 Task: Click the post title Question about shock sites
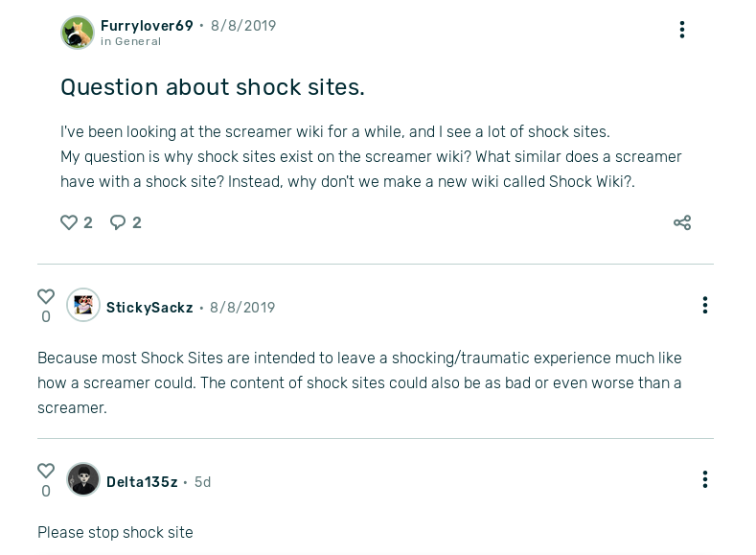(213, 87)
